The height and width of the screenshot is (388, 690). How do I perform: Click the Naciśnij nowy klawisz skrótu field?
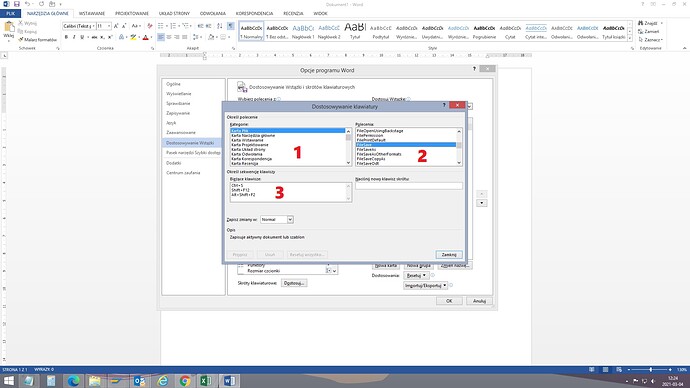pos(409,186)
